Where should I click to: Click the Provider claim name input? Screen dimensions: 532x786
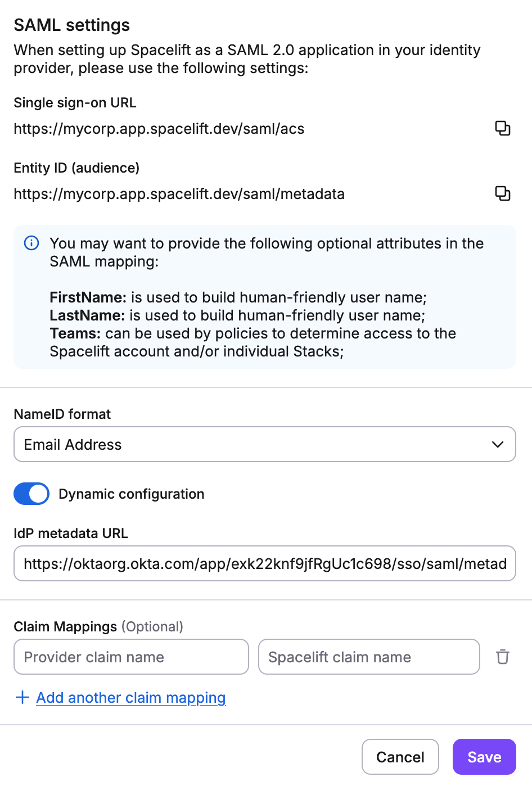(131, 657)
